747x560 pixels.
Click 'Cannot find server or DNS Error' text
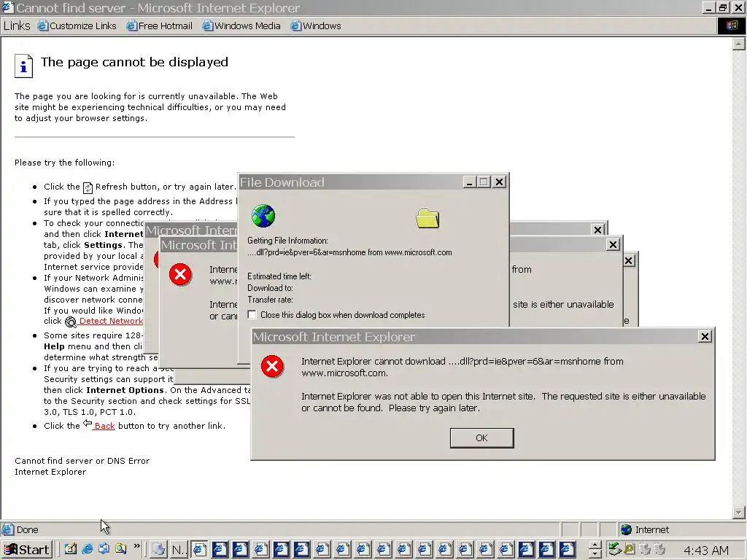(82, 461)
